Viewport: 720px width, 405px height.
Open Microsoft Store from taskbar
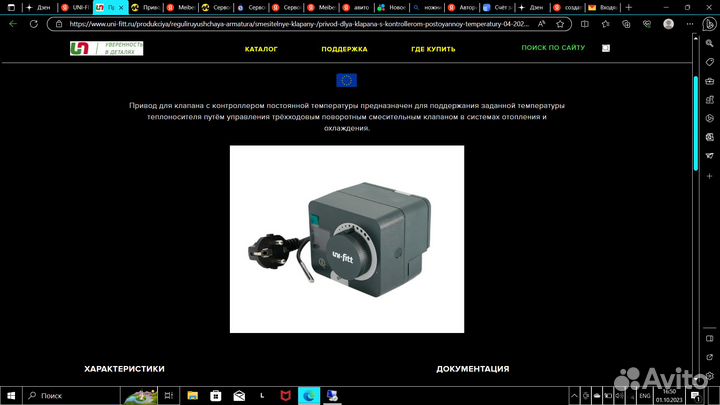pos(215,395)
